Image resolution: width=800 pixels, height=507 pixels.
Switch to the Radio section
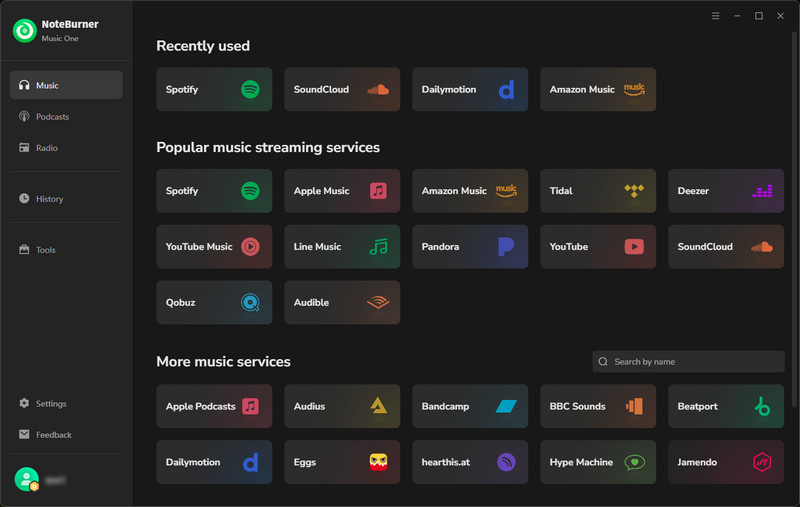(66, 147)
